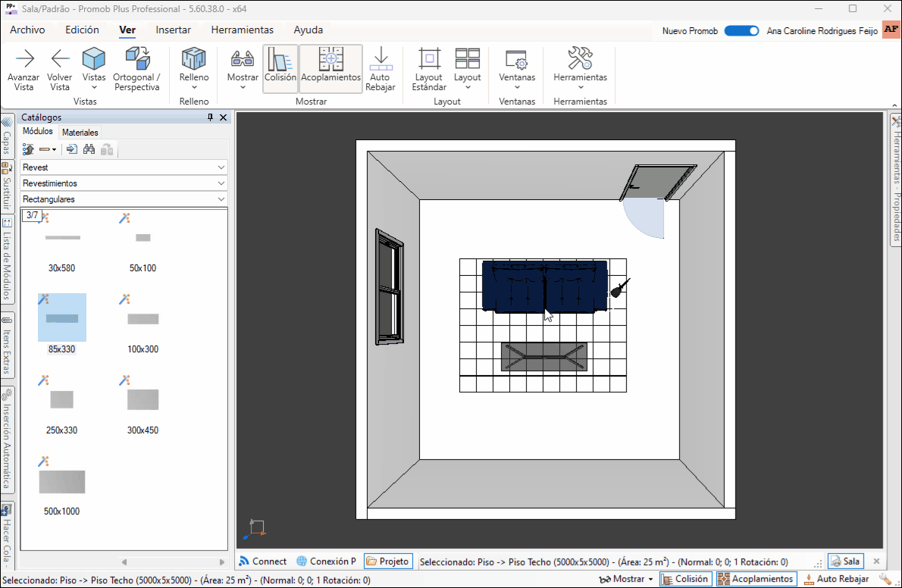Viewport: 902px width, 588px height.
Task: Open the Insertar tab
Action: (173, 30)
